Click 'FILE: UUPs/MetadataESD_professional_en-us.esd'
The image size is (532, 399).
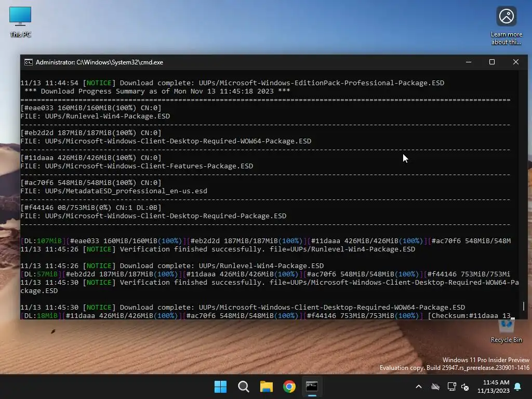coord(114,191)
